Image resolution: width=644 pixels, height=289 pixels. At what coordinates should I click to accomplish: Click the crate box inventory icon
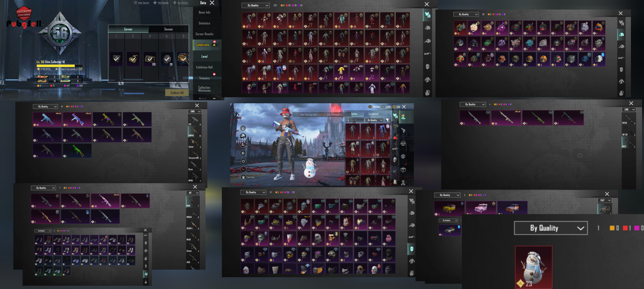click(x=403, y=170)
